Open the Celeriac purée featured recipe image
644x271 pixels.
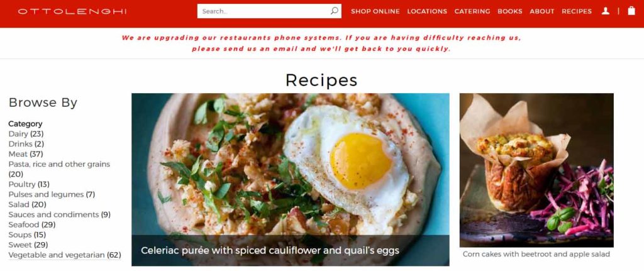291,179
